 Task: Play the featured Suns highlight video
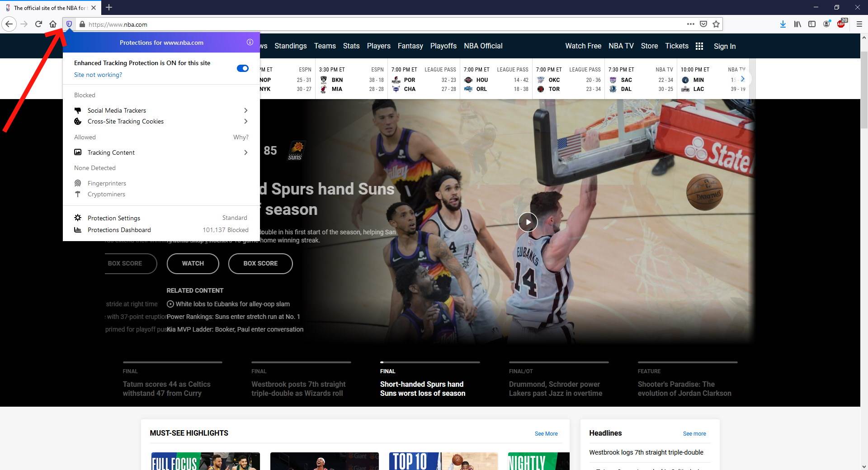click(527, 222)
